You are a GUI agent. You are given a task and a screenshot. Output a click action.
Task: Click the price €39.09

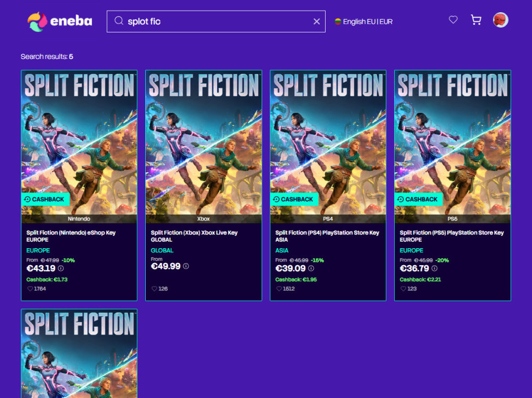(290, 268)
